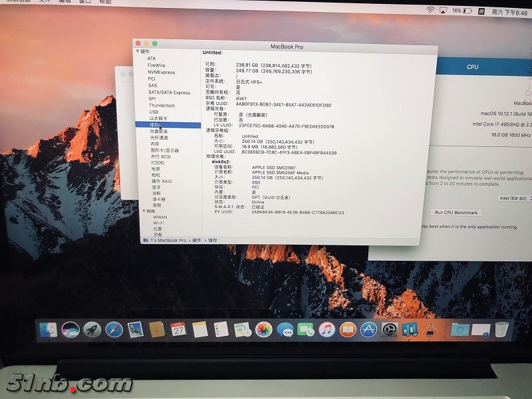Image resolution: width=532 pixels, height=399 pixels.
Task: Select 电源 in the sidebar
Action: tap(156, 169)
